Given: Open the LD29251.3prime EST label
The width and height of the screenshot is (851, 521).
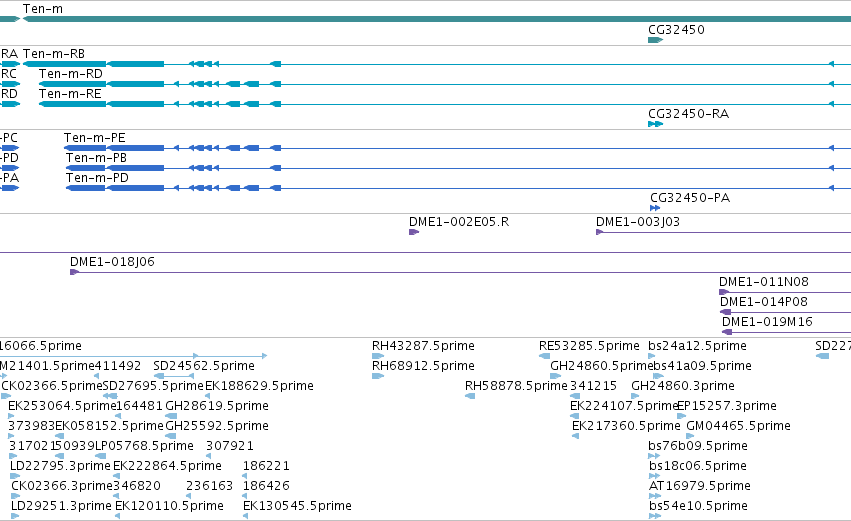Looking at the screenshot, I should [61, 506].
